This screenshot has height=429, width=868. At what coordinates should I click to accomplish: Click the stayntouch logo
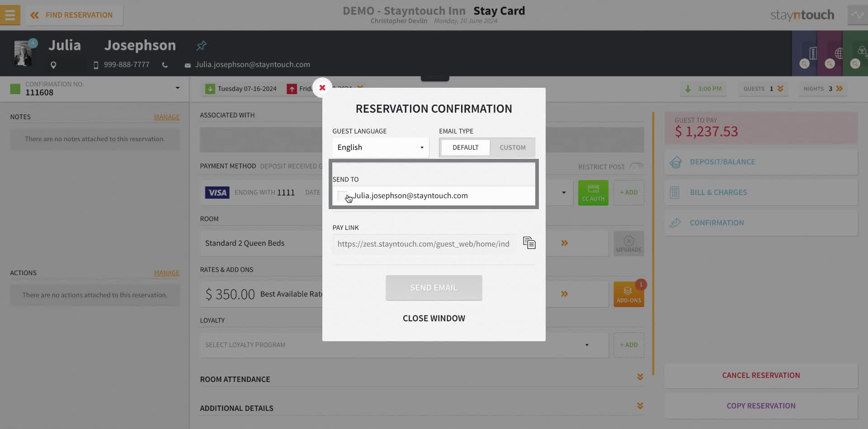[802, 15]
